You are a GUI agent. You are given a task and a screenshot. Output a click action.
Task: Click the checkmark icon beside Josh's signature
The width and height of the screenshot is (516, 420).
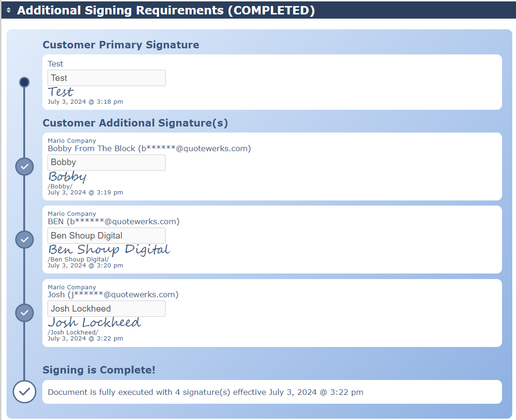25,313
